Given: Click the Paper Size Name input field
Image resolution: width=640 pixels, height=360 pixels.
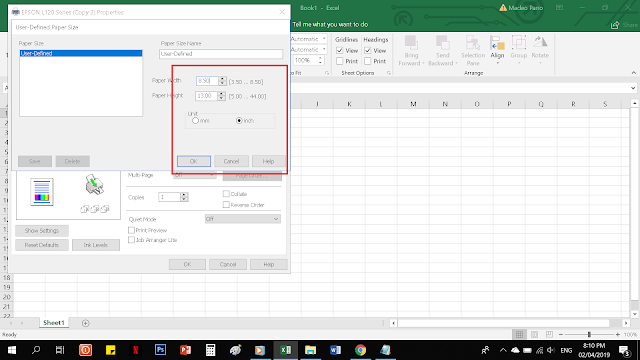Looking at the screenshot, I should point(221,54).
